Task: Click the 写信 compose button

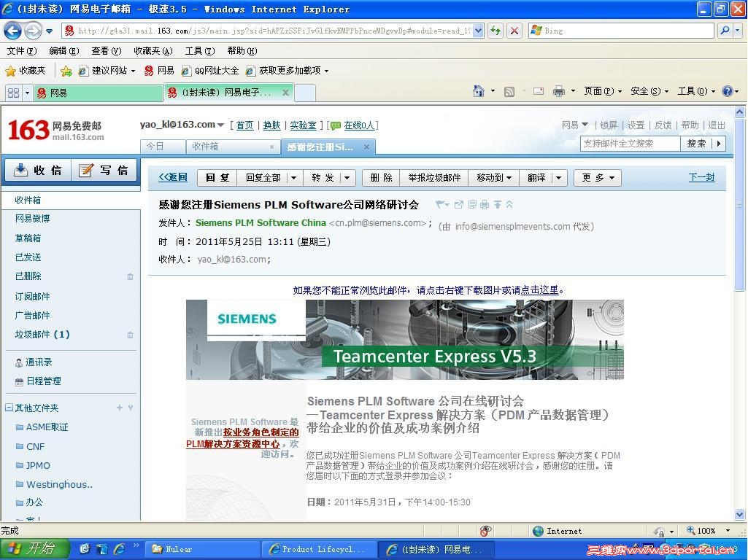Action: 104,170
